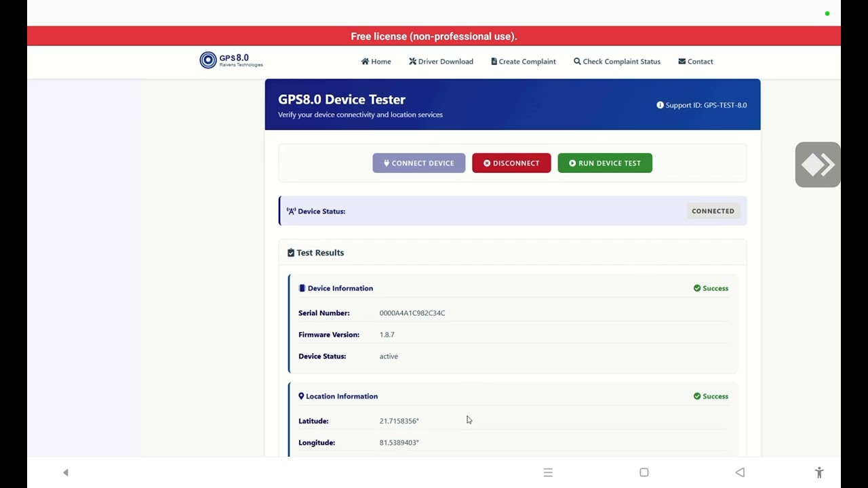Open the Home menu item
The height and width of the screenshot is (488, 868).
click(376, 62)
